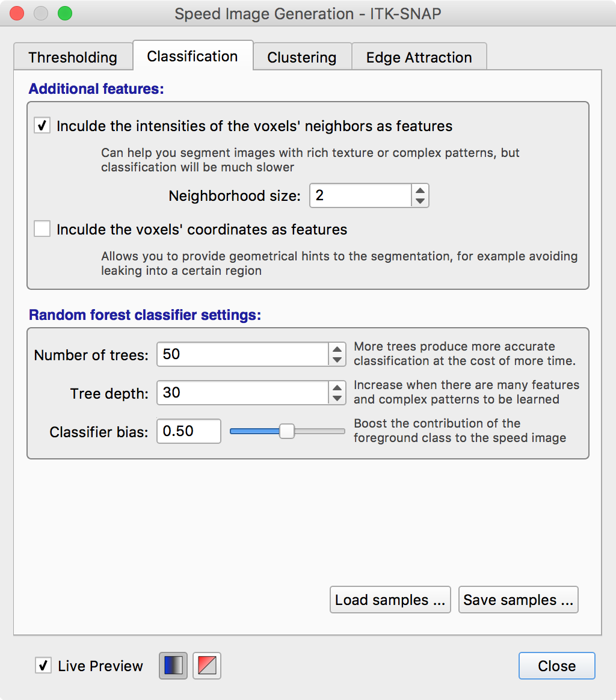Select the red overlay display mode icon
This screenshot has height=700, width=616.
[x=207, y=666]
